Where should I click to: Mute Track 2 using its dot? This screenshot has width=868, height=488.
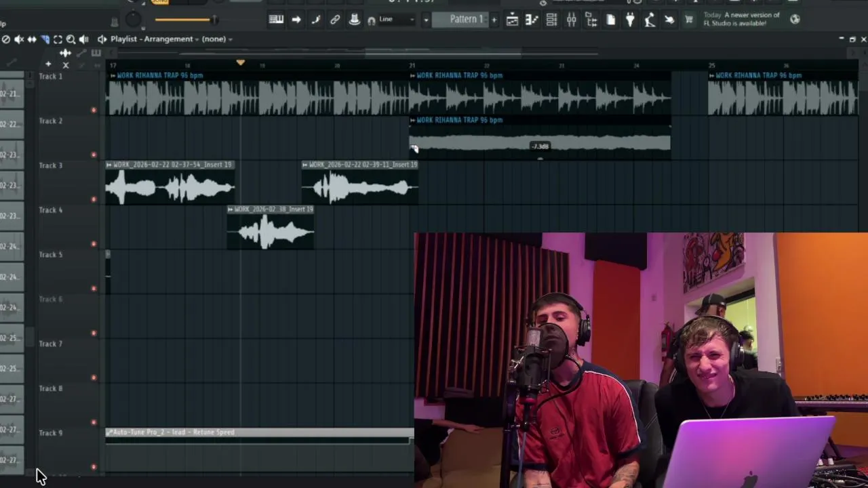pyautogui.click(x=94, y=155)
